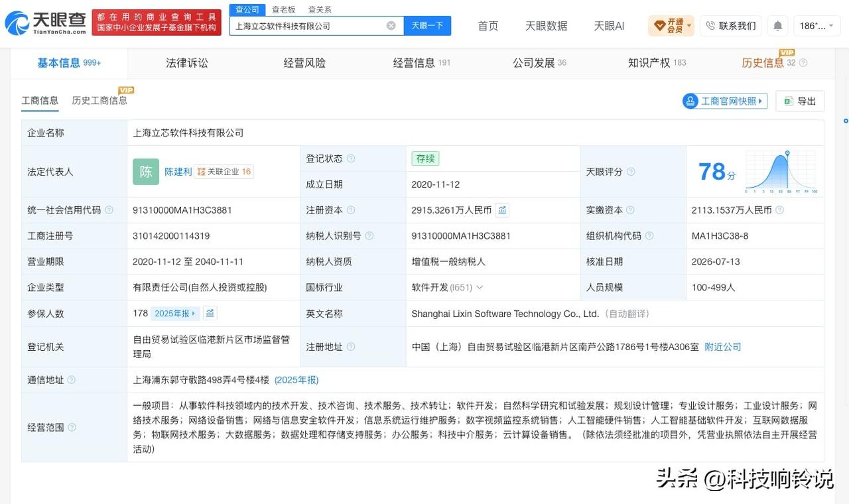Click the (2025年报) link after mailing address
This screenshot has width=849, height=504.
pyautogui.click(x=296, y=380)
